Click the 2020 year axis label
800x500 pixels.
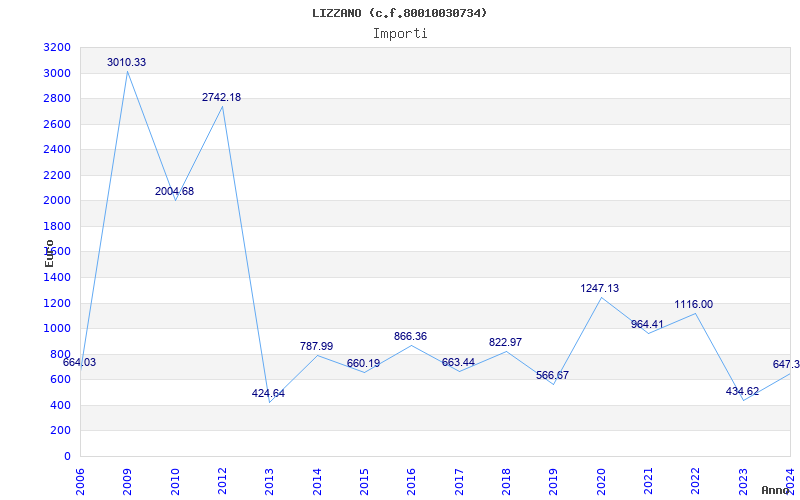(x=601, y=482)
